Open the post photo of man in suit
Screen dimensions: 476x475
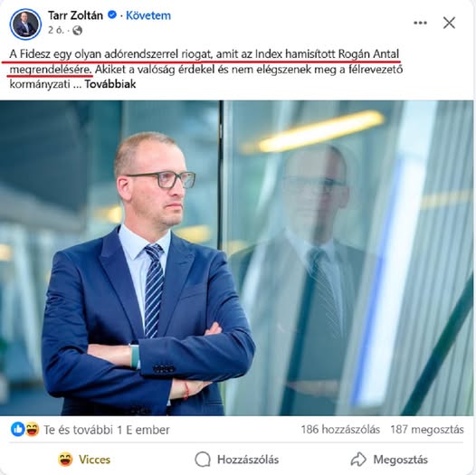click(x=236, y=258)
